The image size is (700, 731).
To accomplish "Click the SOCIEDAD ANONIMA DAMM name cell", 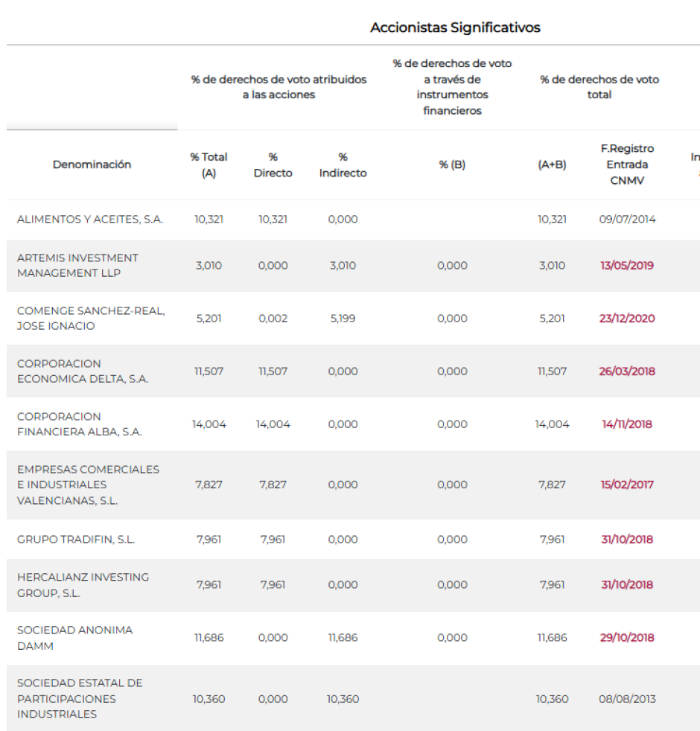I will [x=74, y=638].
